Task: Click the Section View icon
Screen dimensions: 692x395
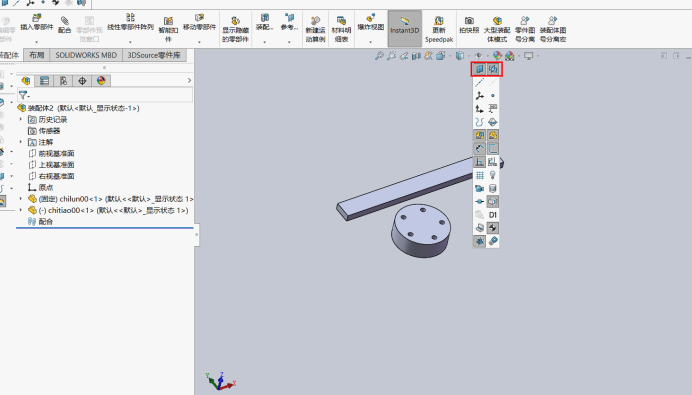Action: (x=416, y=56)
